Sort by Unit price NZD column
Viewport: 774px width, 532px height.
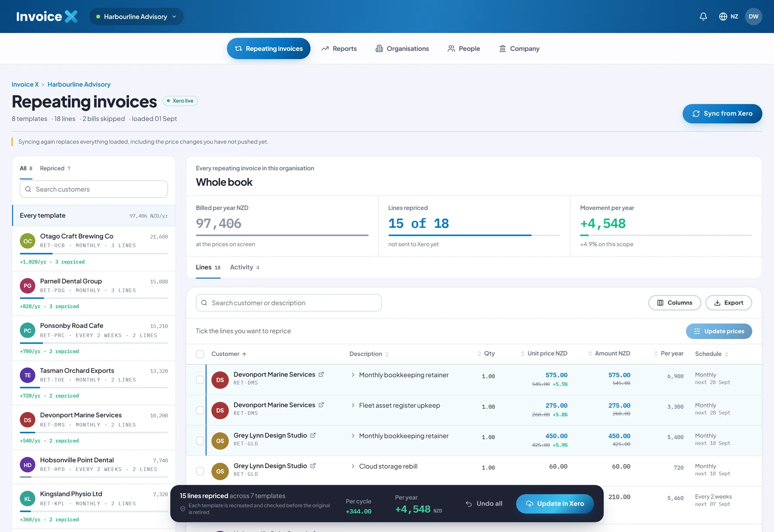point(544,353)
